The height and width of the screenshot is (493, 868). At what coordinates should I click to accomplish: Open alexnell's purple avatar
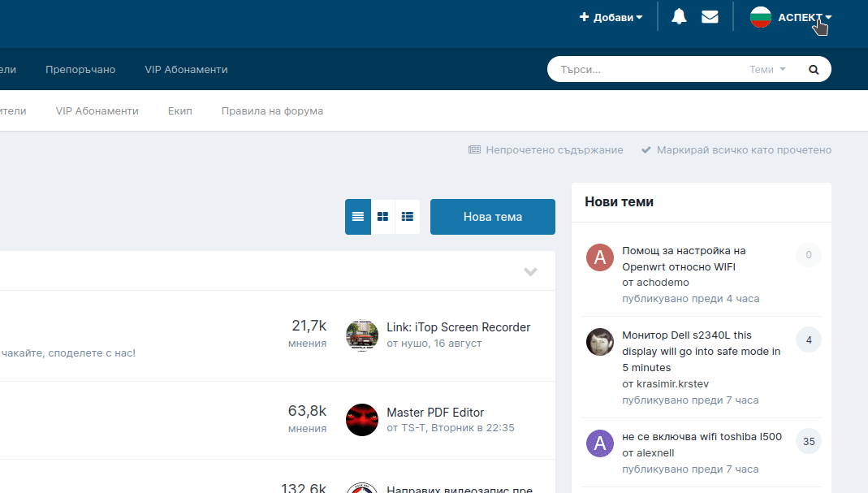pyautogui.click(x=600, y=443)
